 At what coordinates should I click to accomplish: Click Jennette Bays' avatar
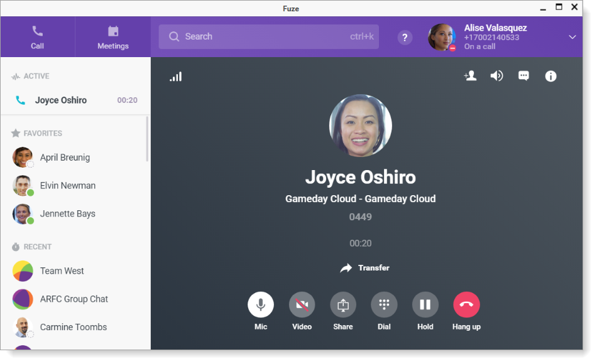[x=23, y=214]
